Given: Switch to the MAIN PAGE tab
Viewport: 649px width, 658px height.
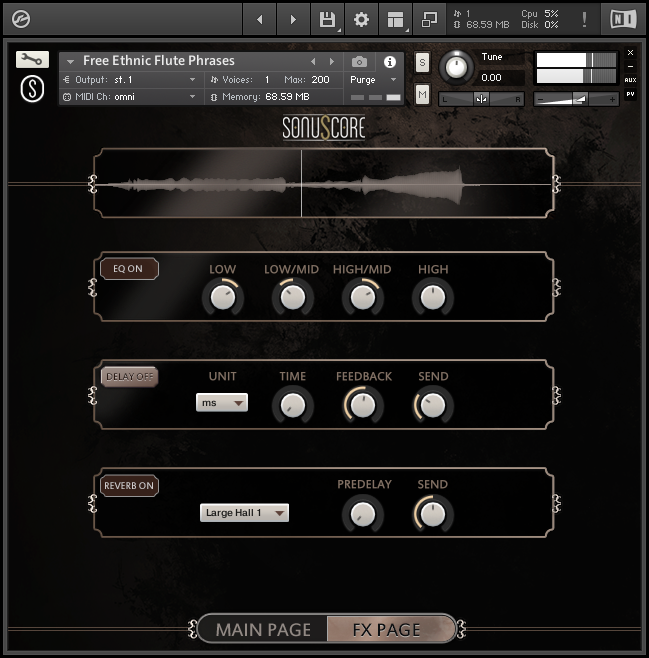Looking at the screenshot, I should click(x=264, y=629).
